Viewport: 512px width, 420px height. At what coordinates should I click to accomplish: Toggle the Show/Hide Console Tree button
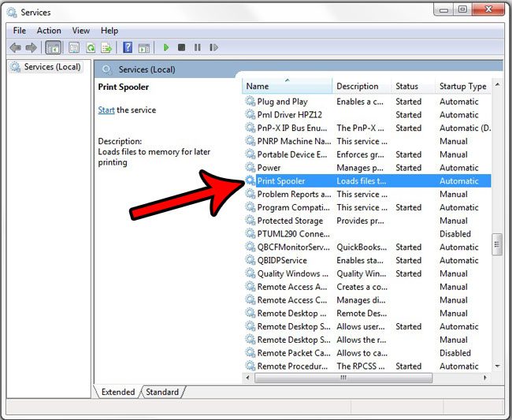54,47
